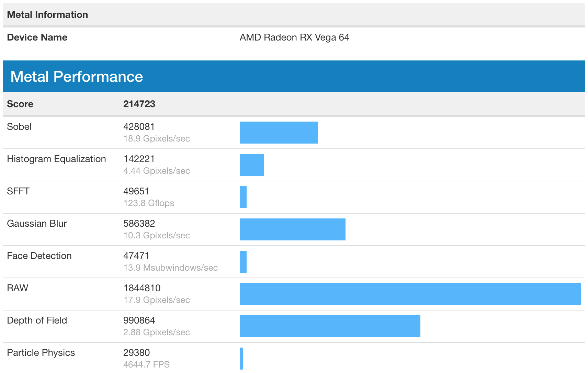Click the overall score 214723
The width and height of the screenshot is (588, 373).
coord(139,104)
